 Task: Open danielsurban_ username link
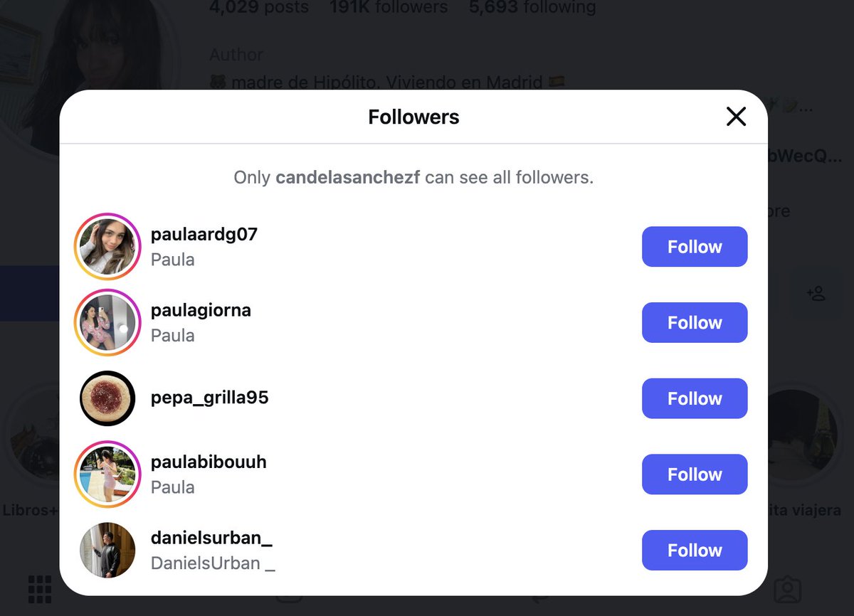point(211,538)
